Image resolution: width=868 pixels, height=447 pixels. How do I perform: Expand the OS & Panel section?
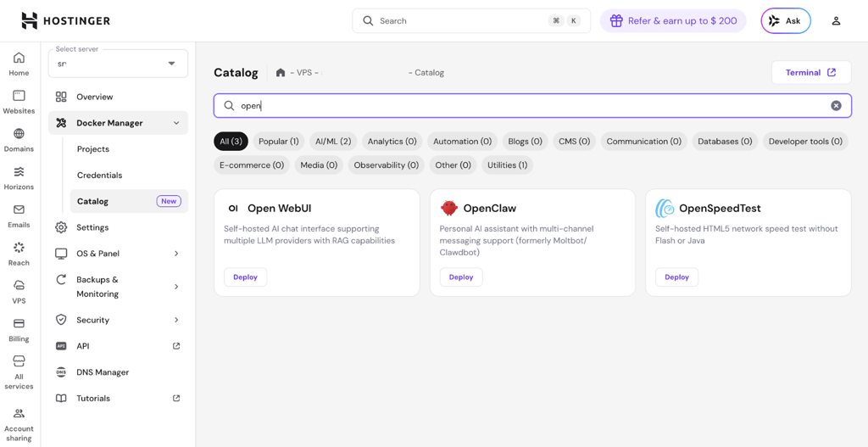tap(176, 253)
